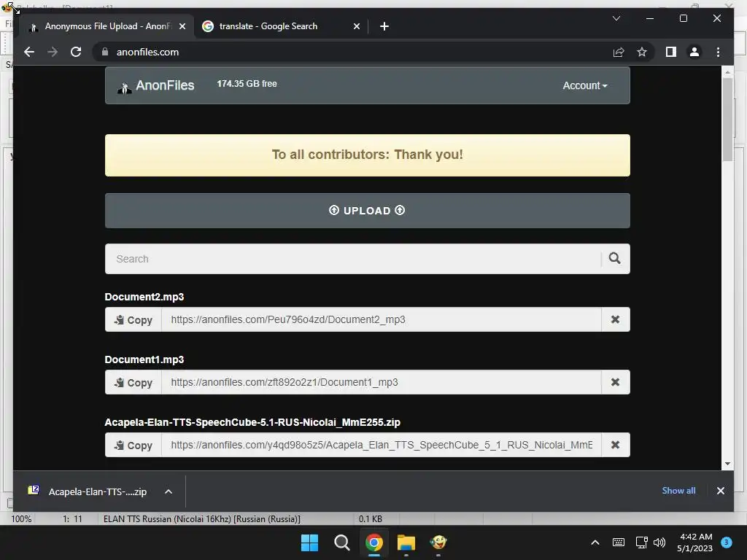The image size is (747, 560).
Task: Click the AnonFiles logo link
Action: pos(156,86)
